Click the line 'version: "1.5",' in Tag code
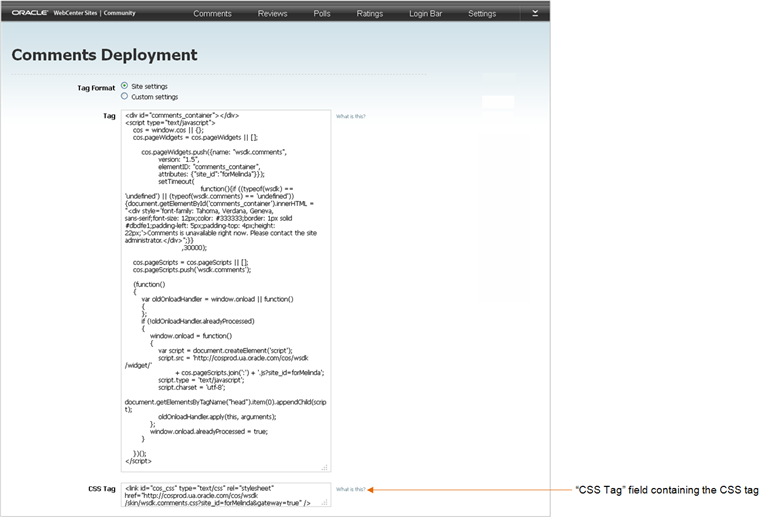This screenshot has width=759, height=518. [178, 159]
